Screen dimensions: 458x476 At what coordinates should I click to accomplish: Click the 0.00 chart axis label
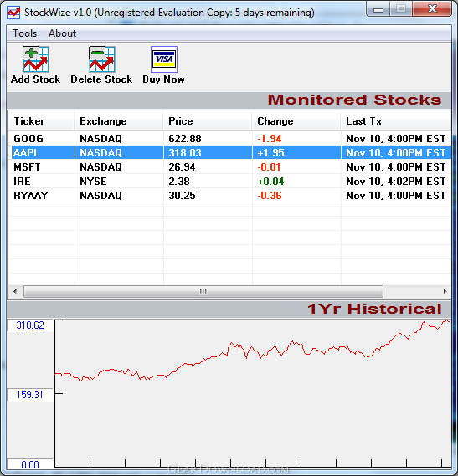pos(30,465)
